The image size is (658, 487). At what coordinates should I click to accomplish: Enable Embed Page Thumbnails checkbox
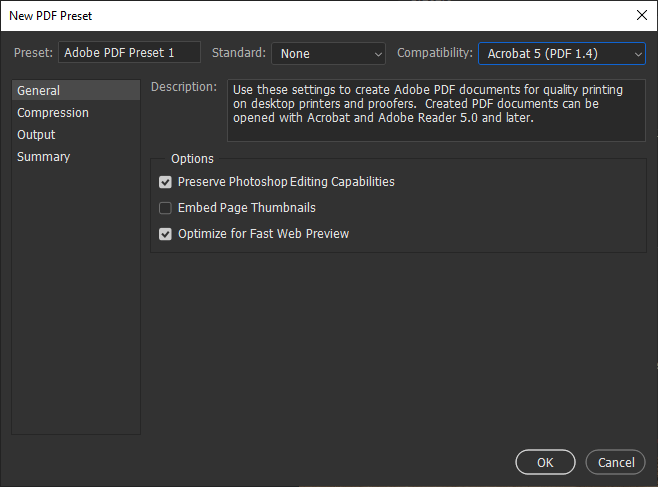[x=166, y=208]
